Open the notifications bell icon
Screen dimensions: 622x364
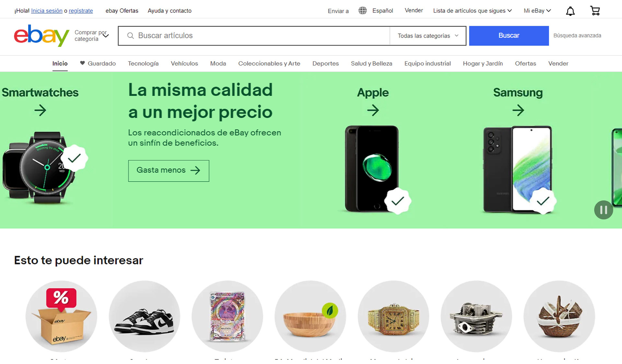click(570, 11)
